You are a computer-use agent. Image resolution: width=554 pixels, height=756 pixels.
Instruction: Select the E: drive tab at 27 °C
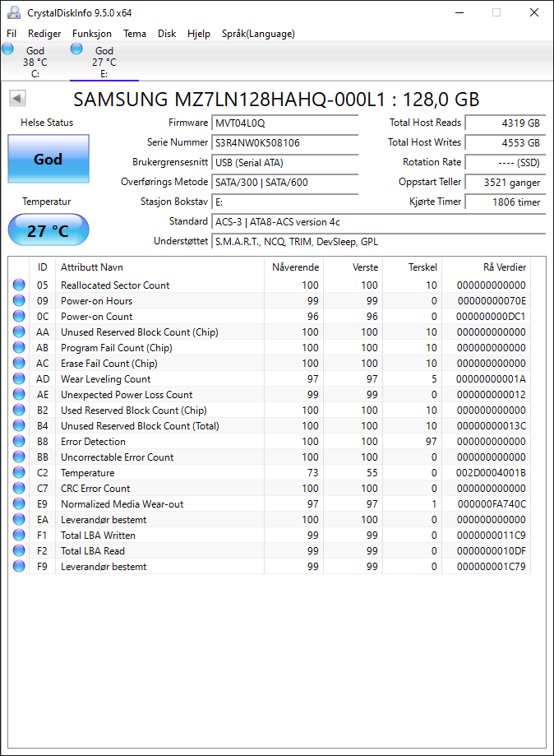(104, 62)
